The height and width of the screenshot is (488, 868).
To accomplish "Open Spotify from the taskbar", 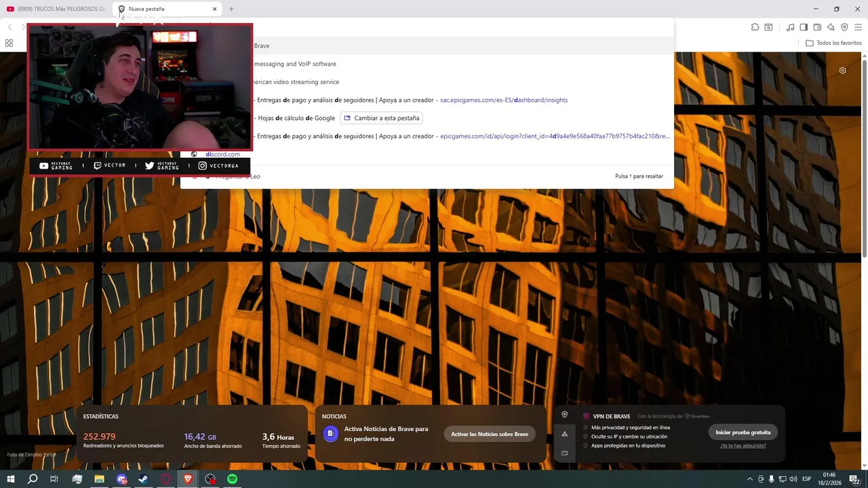I will tap(233, 479).
